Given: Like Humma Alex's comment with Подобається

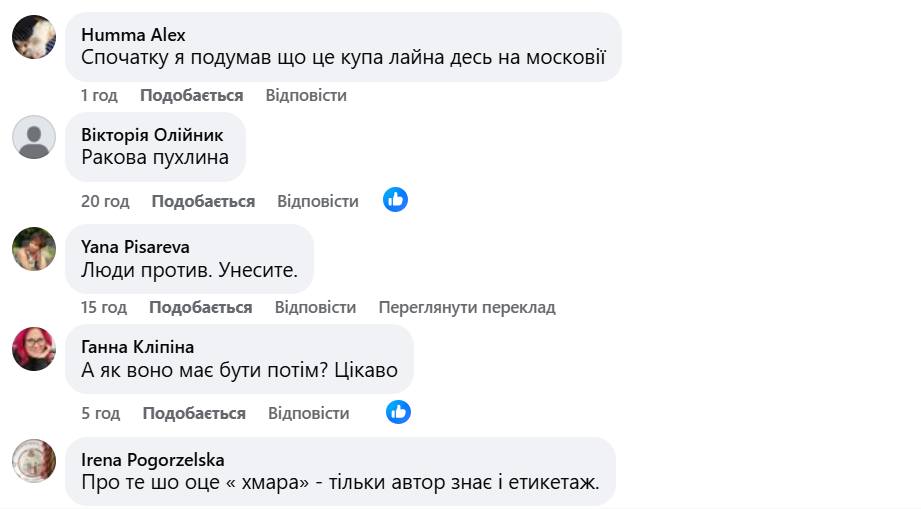Looking at the screenshot, I should [191, 95].
